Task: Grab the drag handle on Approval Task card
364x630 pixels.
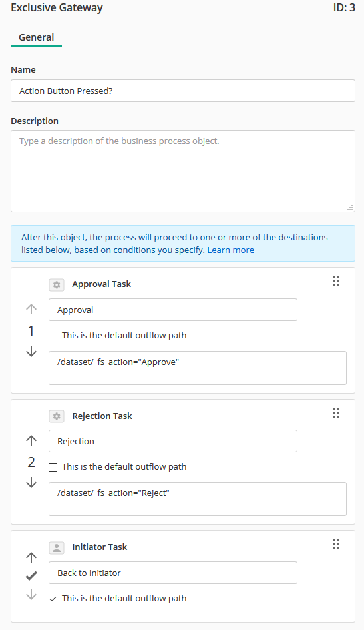Action: pyautogui.click(x=336, y=281)
